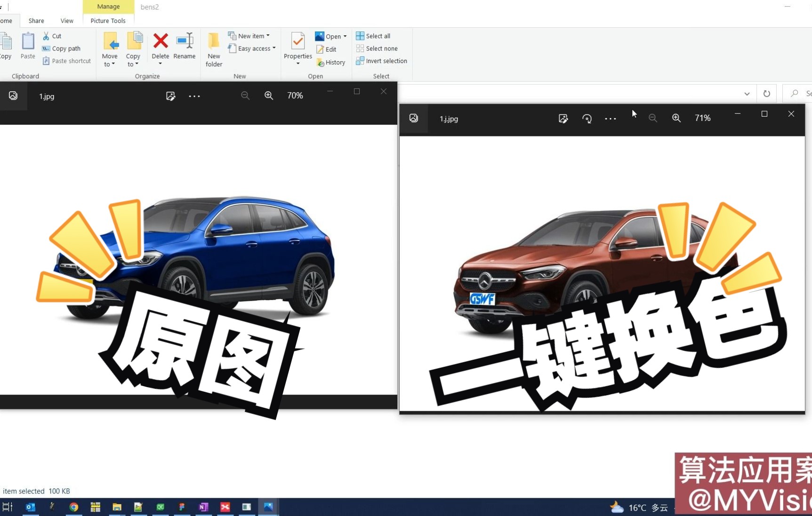Click Paste shortcut in the ribbon

click(66, 61)
